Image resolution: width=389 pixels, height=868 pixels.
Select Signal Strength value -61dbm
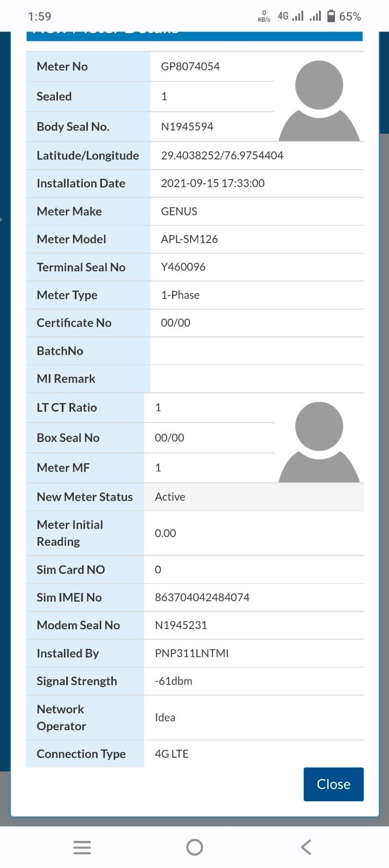[x=174, y=681]
